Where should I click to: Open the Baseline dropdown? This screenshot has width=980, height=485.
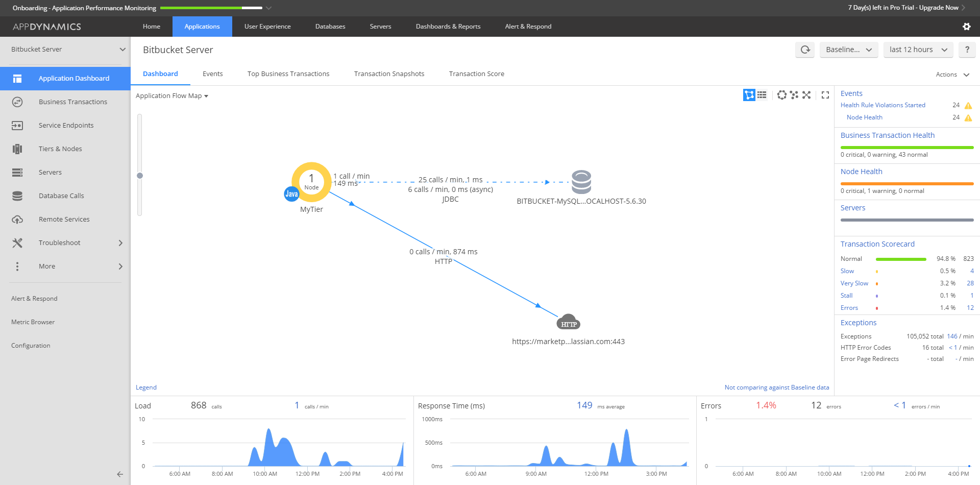click(x=849, y=50)
